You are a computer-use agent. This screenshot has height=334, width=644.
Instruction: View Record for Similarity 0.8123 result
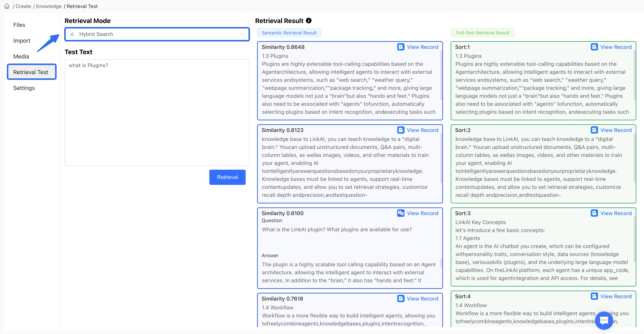(x=422, y=130)
